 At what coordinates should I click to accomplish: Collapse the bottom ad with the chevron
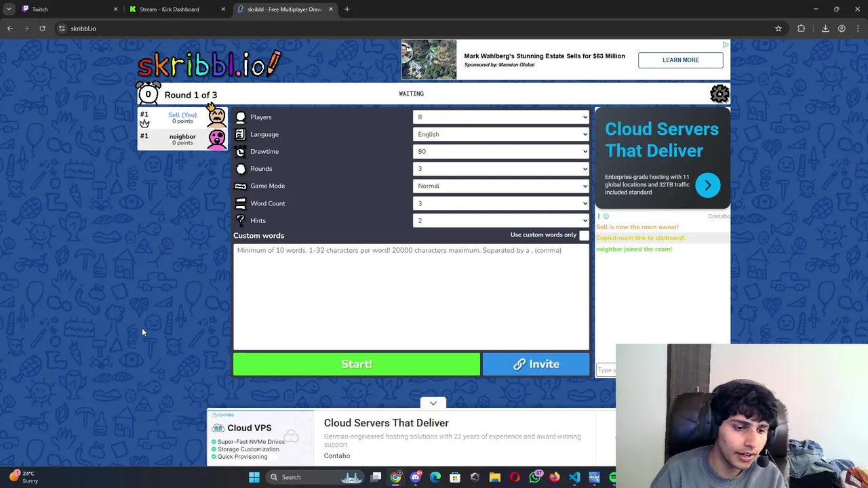click(x=433, y=403)
